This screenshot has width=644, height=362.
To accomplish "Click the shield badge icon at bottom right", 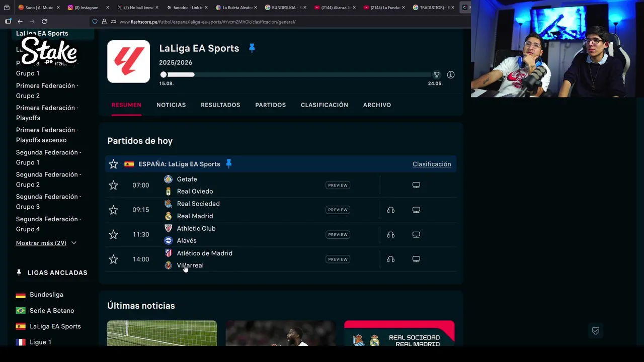I will pyautogui.click(x=596, y=331).
